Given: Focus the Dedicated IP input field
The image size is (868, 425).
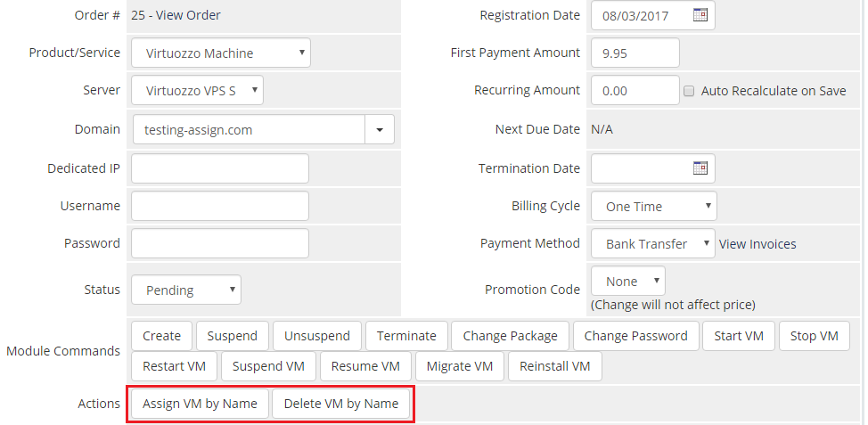Looking at the screenshot, I should 220,168.
